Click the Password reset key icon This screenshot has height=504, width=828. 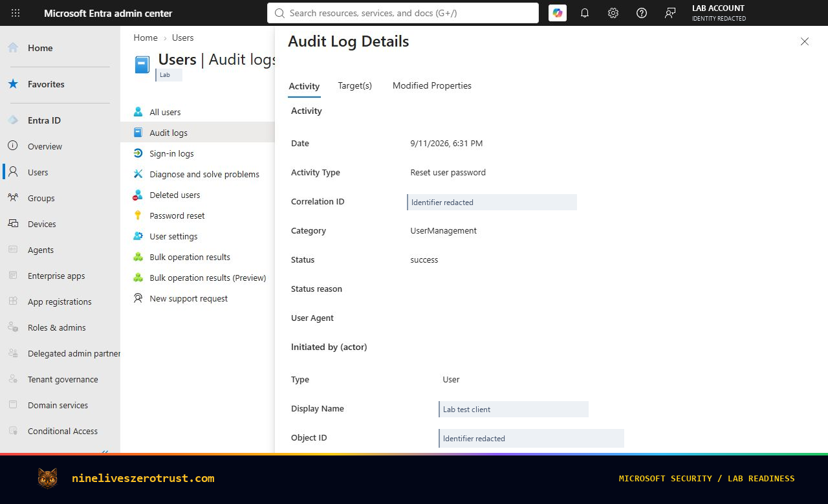[138, 215]
